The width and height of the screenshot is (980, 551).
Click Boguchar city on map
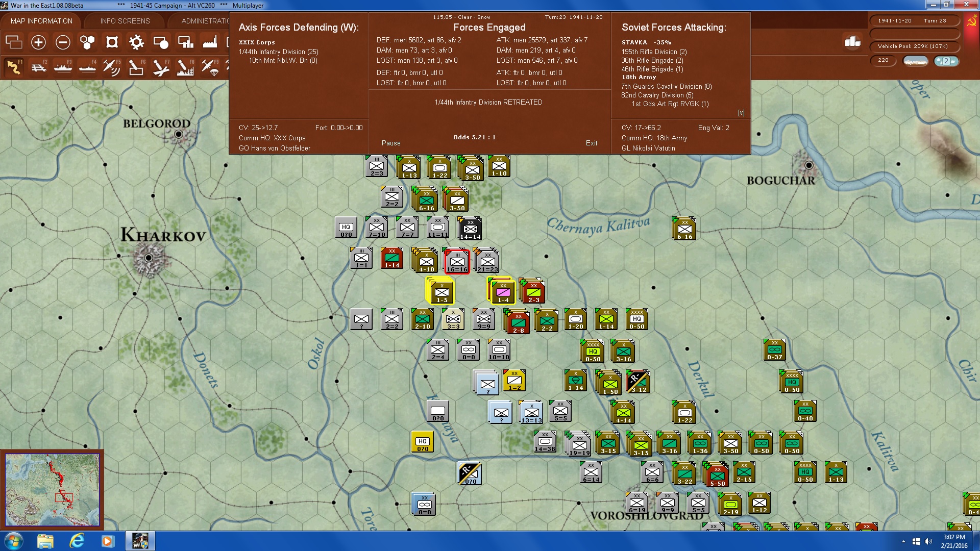pos(809,165)
